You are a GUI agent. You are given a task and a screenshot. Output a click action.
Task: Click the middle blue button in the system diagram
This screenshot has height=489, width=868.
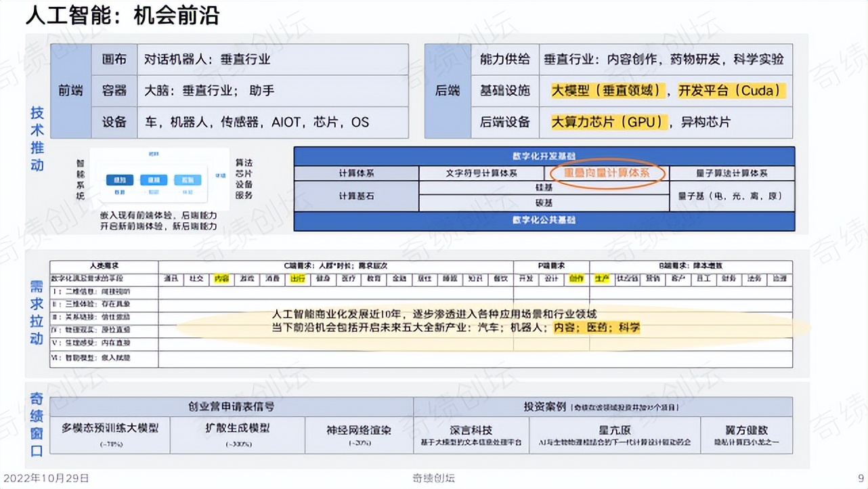pos(154,179)
